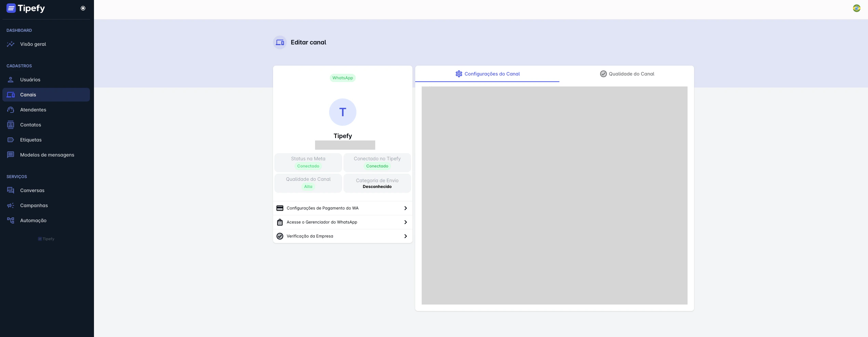This screenshot has height=337, width=868.
Task: Click the SERVIÇOS section heading
Action: click(x=17, y=177)
